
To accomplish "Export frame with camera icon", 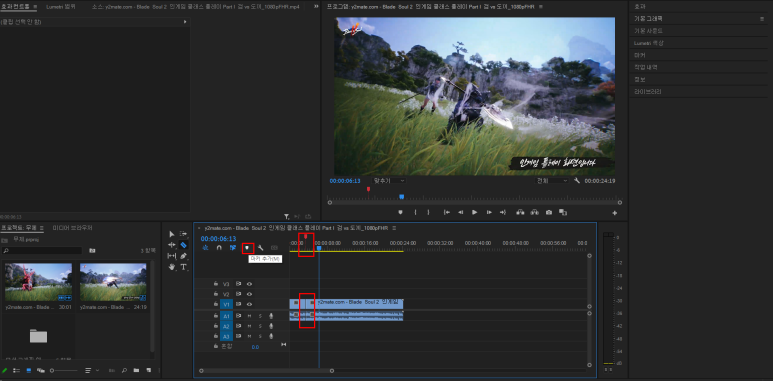I will (x=549, y=212).
